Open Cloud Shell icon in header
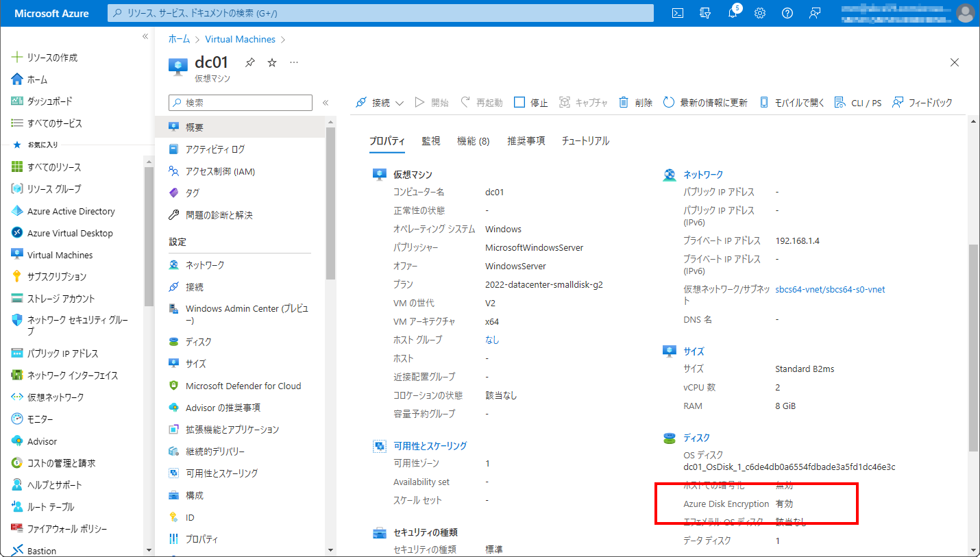Image resolution: width=980 pixels, height=557 pixels. [677, 13]
